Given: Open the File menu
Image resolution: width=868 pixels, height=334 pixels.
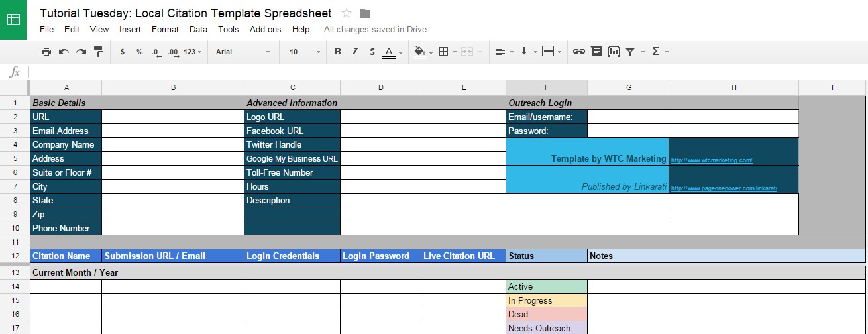Looking at the screenshot, I should click(46, 29).
